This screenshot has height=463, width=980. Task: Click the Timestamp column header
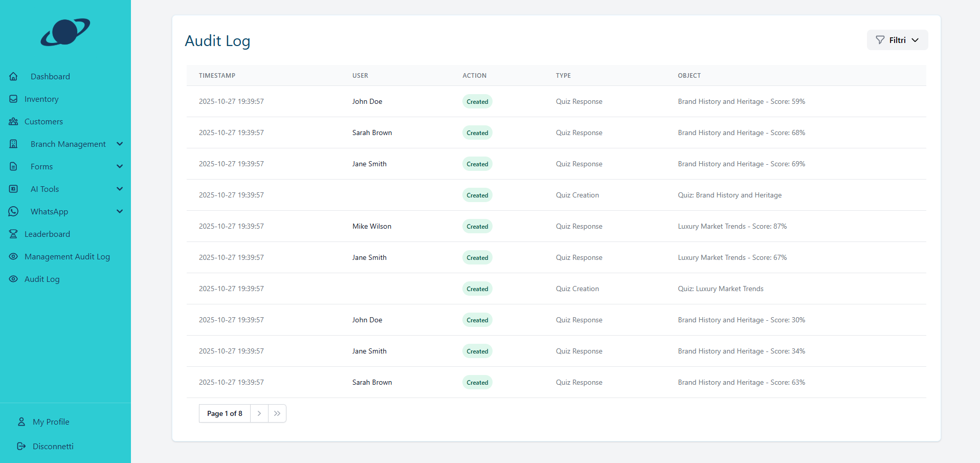click(217, 75)
